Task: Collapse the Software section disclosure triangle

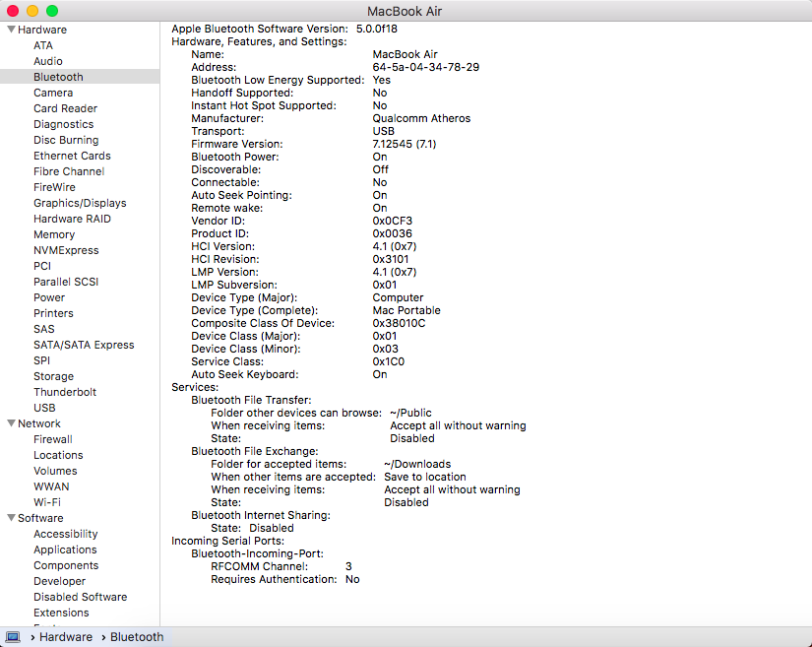Action: (11, 518)
